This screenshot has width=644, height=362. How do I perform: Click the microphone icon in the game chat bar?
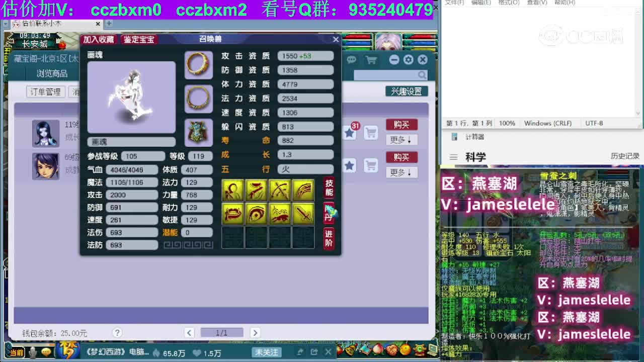[x=33, y=352]
